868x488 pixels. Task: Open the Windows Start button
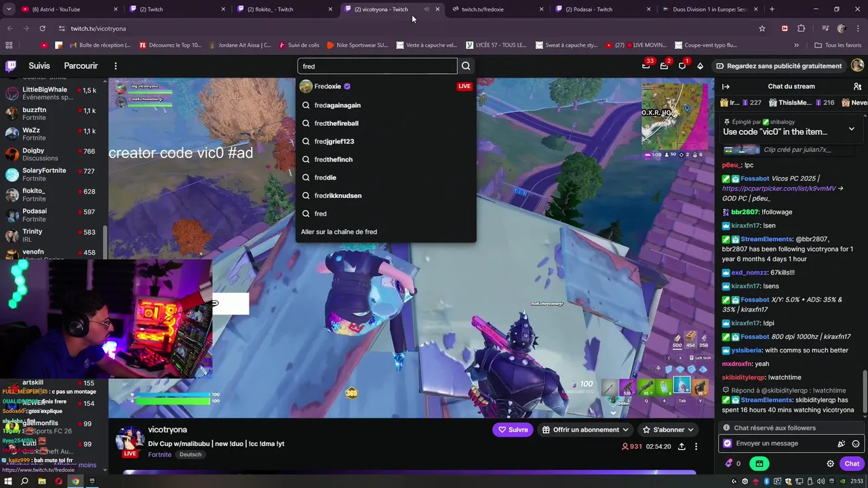tap(7, 481)
